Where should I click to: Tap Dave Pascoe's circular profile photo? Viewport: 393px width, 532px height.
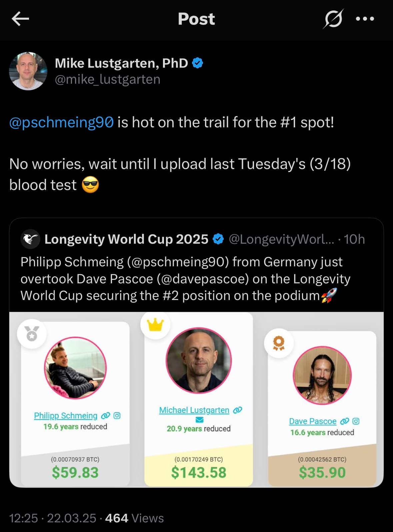pyautogui.click(x=322, y=375)
